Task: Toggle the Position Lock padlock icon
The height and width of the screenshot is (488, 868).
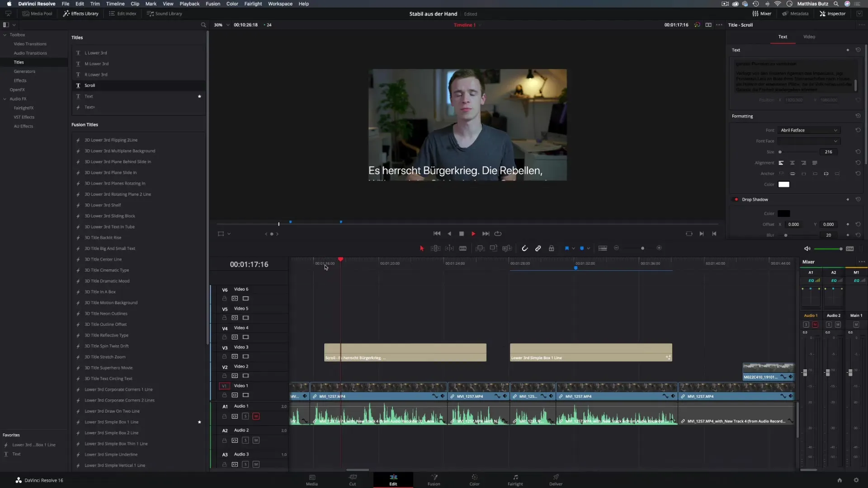Action: [x=552, y=248]
